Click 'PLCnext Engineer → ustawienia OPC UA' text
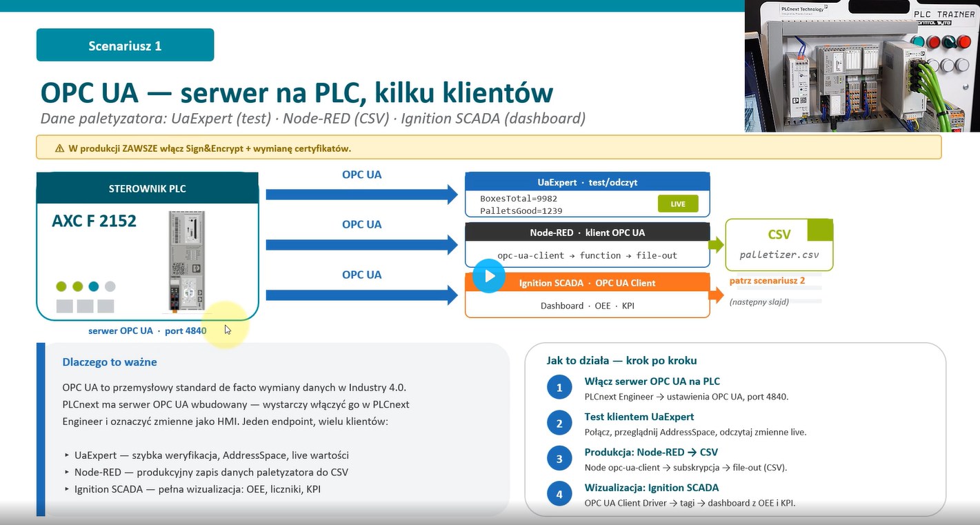The image size is (980, 525). click(x=686, y=397)
